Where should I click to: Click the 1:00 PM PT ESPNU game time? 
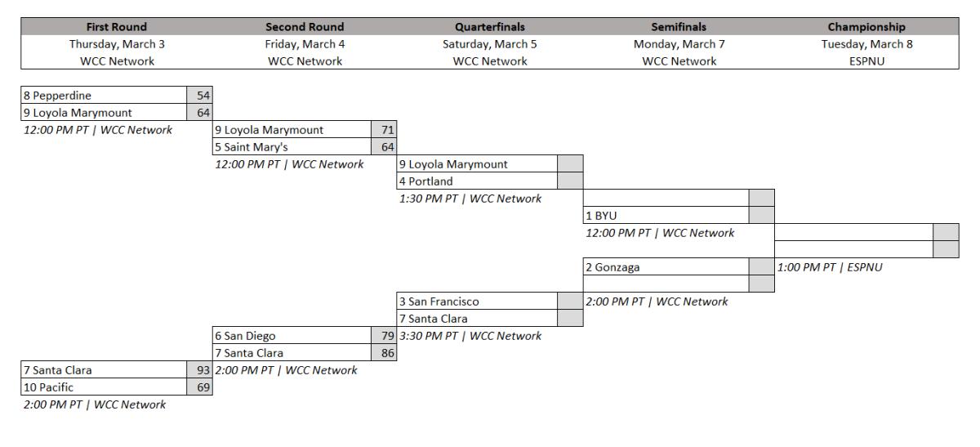pyautogui.click(x=830, y=267)
